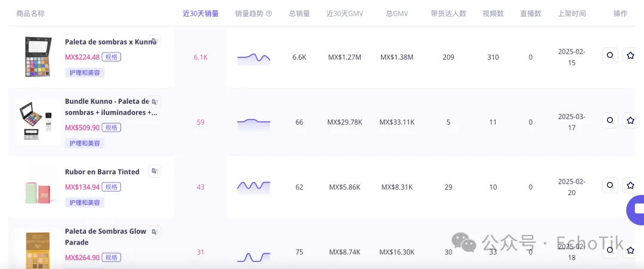
Task: Click the 2025-02-20 listing date
Action: point(572,187)
